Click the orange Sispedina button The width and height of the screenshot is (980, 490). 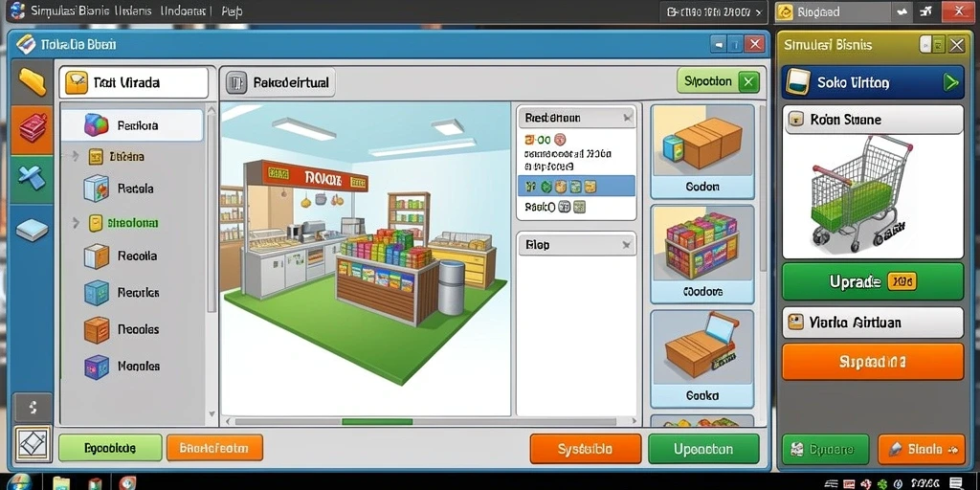point(873,361)
